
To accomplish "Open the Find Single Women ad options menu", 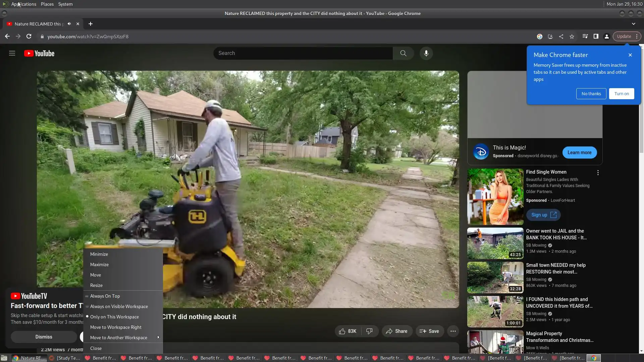I will 598,173.
